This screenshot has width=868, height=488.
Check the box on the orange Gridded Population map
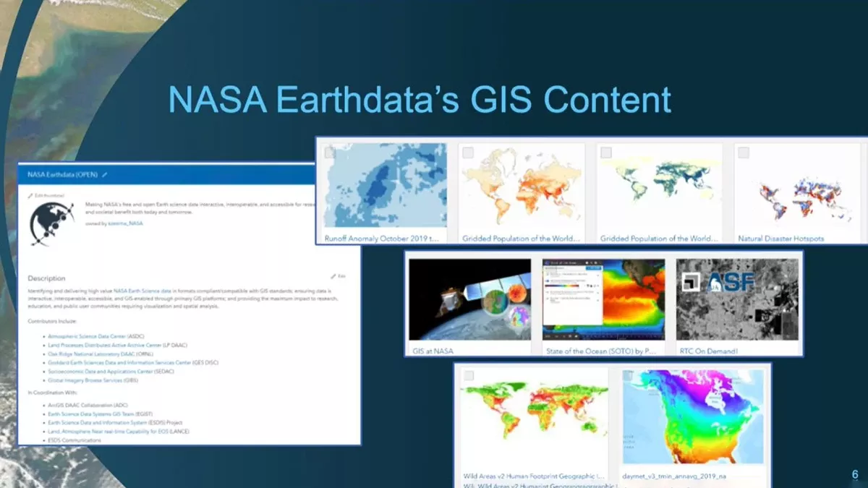468,153
